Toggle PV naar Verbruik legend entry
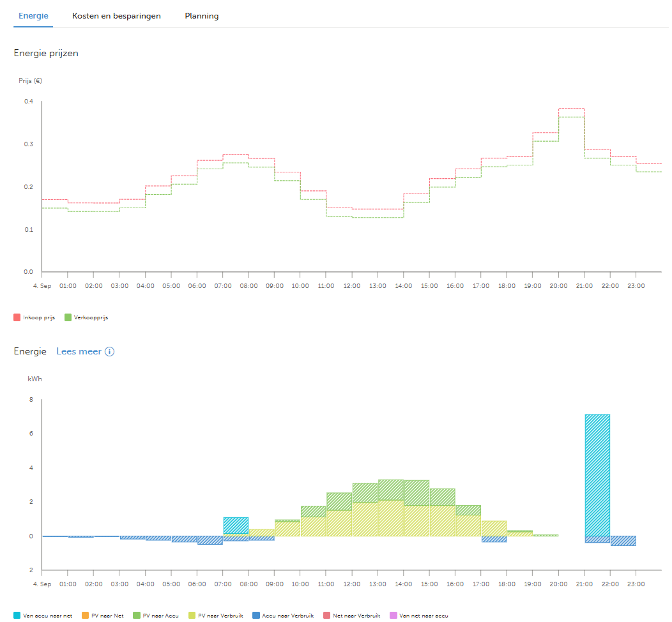Screen dimensions: 672x622 click(x=215, y=616)
